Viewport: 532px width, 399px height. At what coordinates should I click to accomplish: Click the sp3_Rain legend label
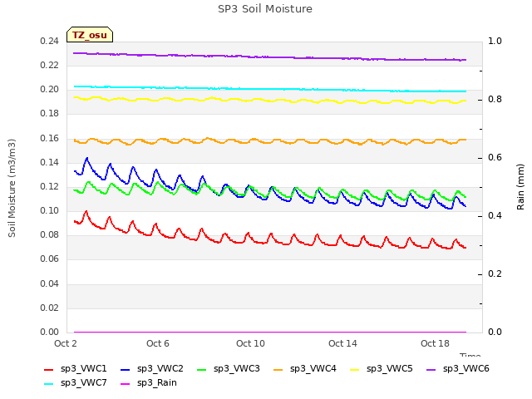coord(157,382)
